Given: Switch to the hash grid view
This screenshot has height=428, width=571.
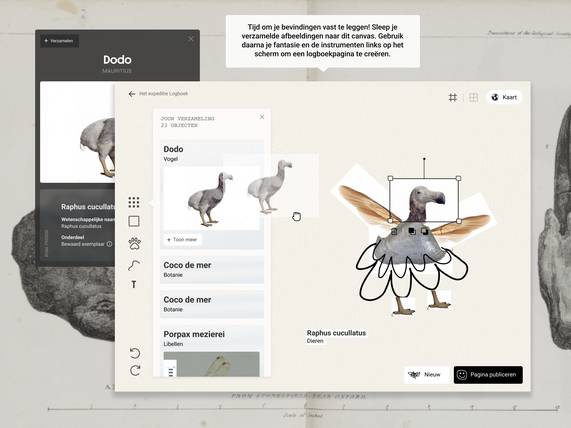Looking at the screenshot, I should click(x=453, y=97).
